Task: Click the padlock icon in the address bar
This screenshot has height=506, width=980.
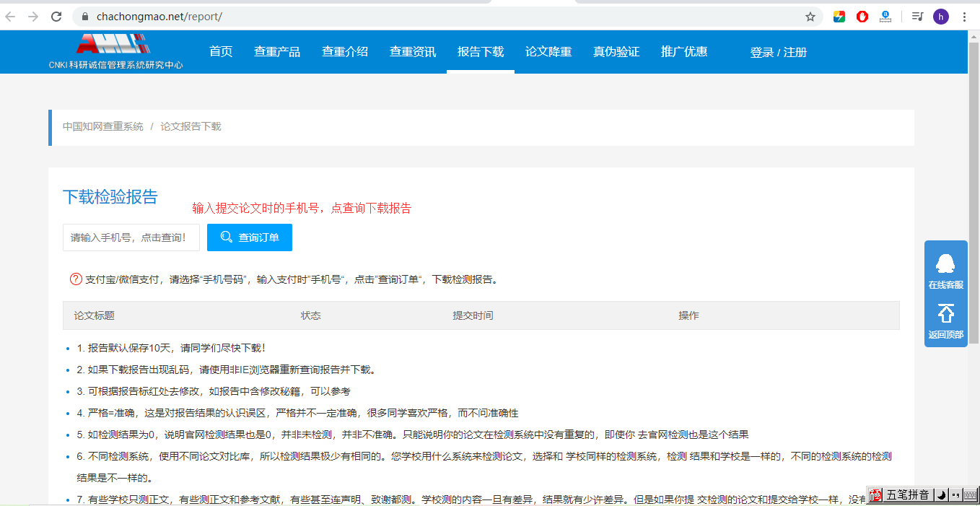Action: click(84, 15)
